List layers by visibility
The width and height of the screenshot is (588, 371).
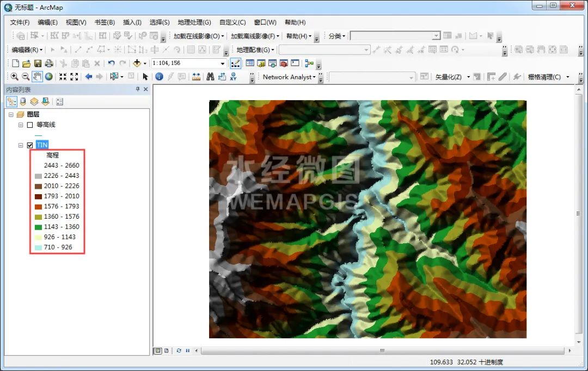[x=34, y=102]
